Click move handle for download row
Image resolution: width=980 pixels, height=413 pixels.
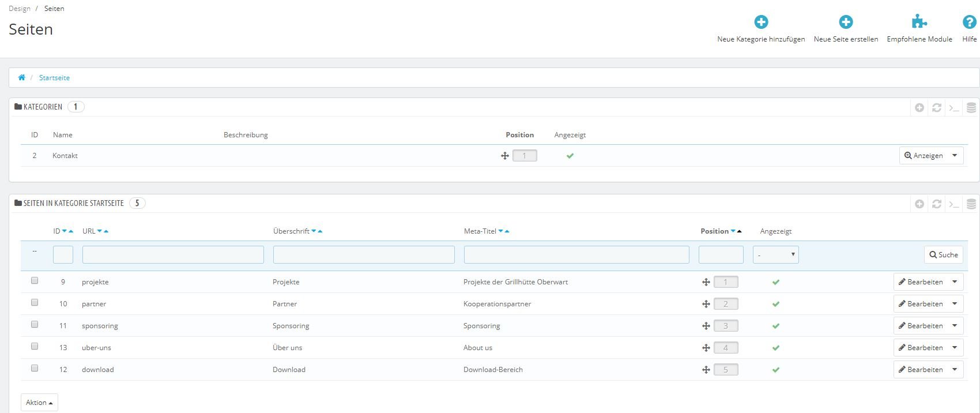point(706,370)
